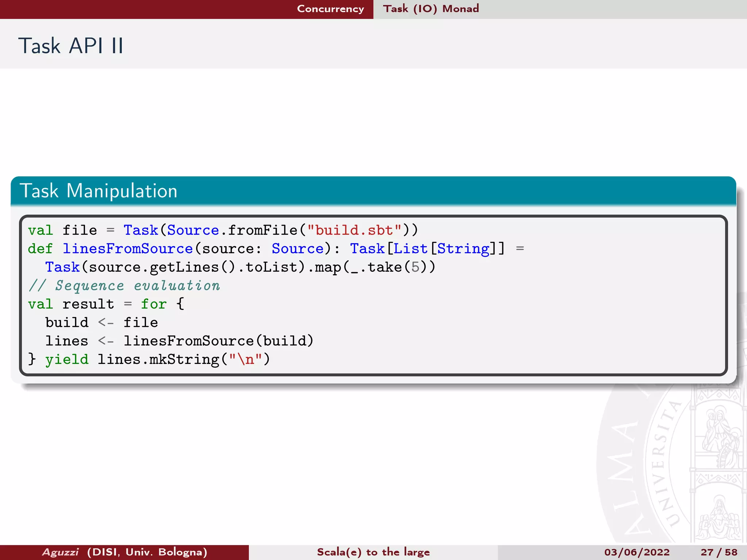
Task: Click the date 03/06/2022 in footer
Action: (637, 552)
